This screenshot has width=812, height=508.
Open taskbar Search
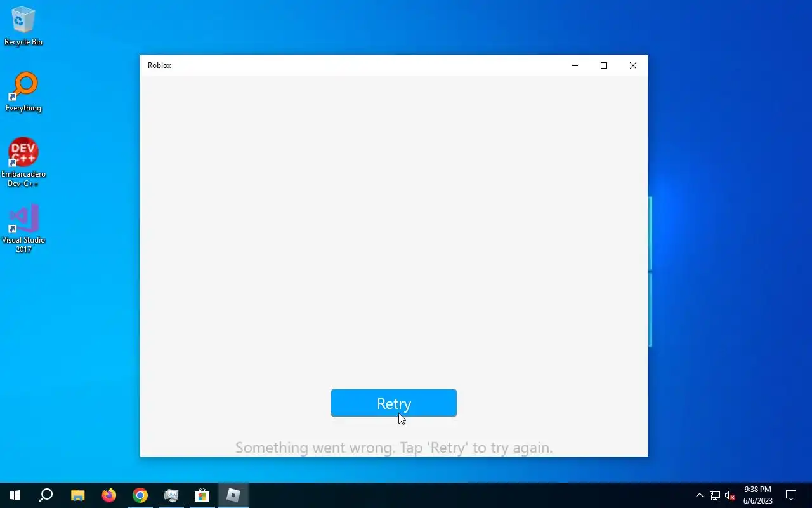46,495
